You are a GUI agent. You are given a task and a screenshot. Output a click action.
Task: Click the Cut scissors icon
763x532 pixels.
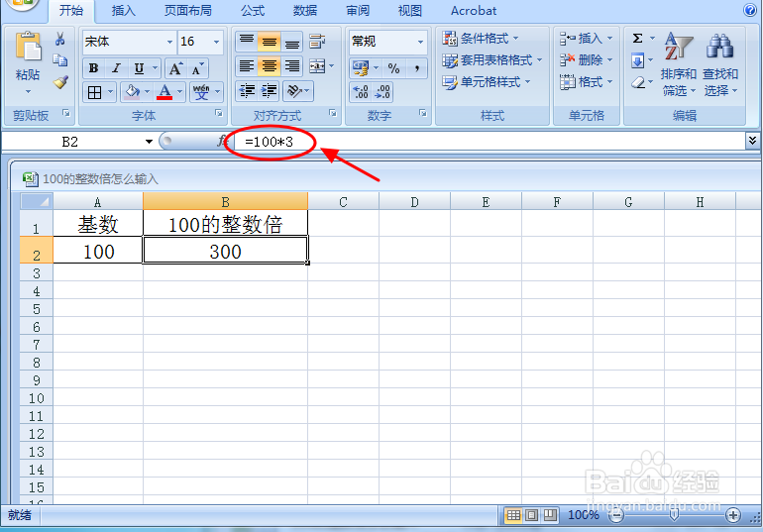(x=59, y=39)
